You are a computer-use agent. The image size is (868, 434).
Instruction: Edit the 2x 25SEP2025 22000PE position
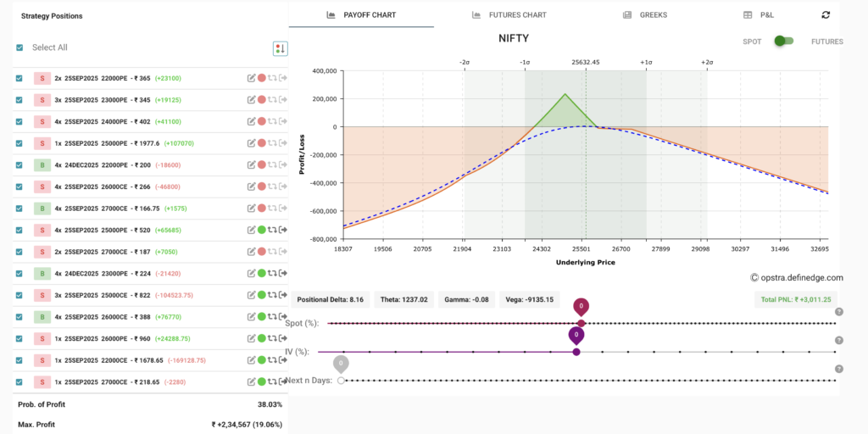pyautogui.click(x=251, y=78)
